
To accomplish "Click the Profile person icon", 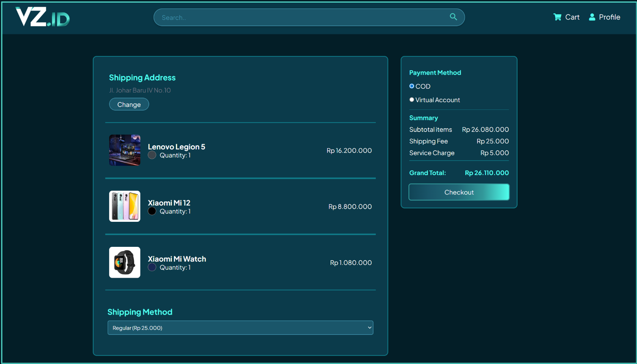I will (592, 17).
